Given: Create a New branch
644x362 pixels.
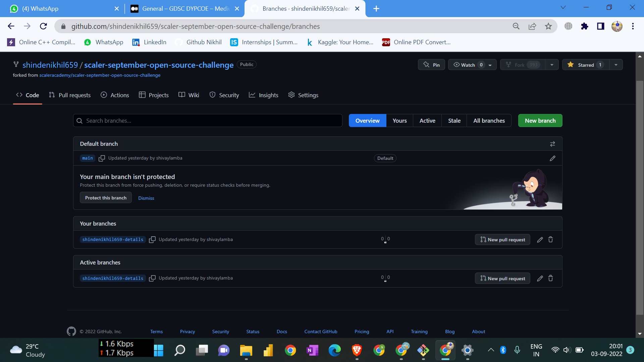Looking at the screenshot, I should 540,120.
